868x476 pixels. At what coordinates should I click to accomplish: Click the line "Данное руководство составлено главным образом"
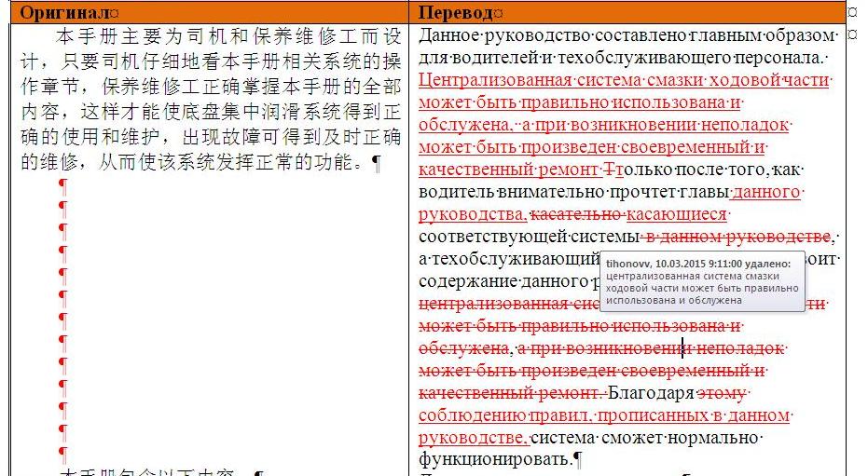627,35
